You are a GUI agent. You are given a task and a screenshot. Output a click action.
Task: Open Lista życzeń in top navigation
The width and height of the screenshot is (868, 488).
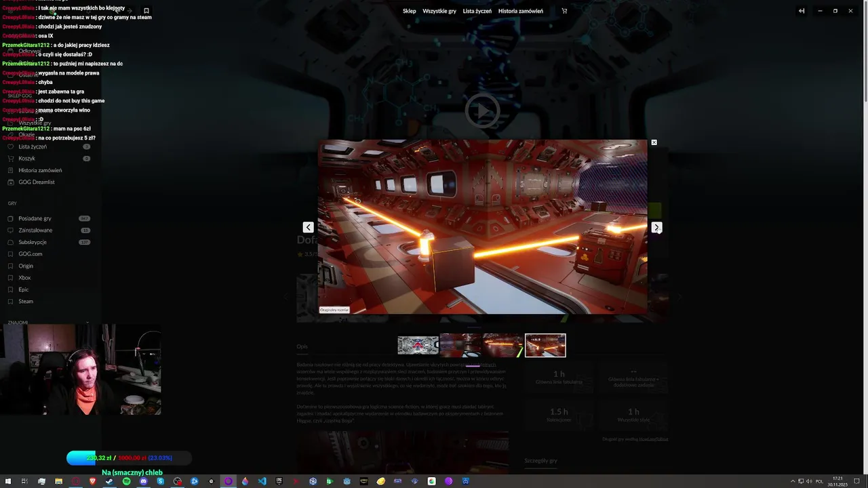click(x=477, y=11)
